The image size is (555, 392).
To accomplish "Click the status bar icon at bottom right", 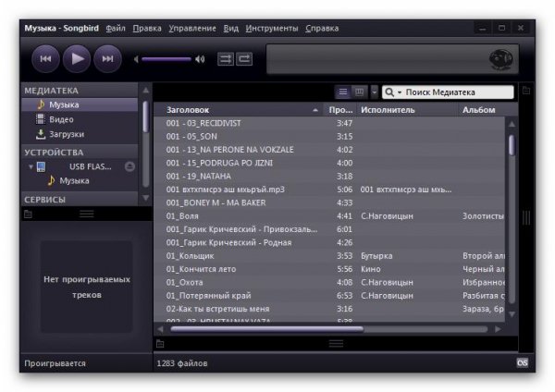I will pos(522,362).
